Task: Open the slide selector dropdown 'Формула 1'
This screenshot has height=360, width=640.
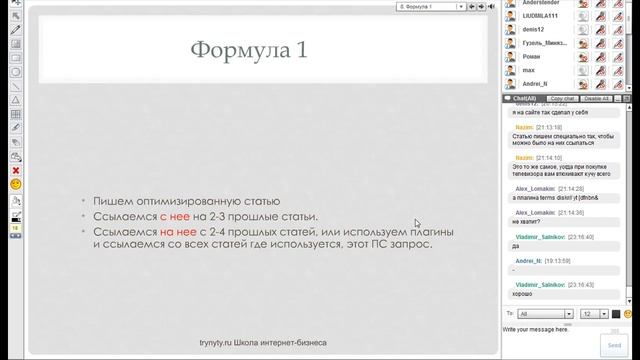Action: pos(431,7)
